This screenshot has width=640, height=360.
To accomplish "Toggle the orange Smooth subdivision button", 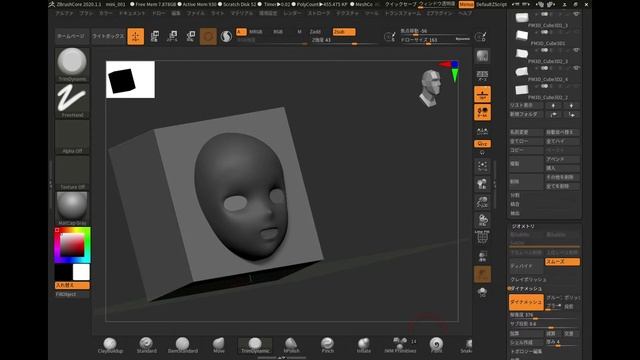I will pyautogui.click(x=562, y=262).
